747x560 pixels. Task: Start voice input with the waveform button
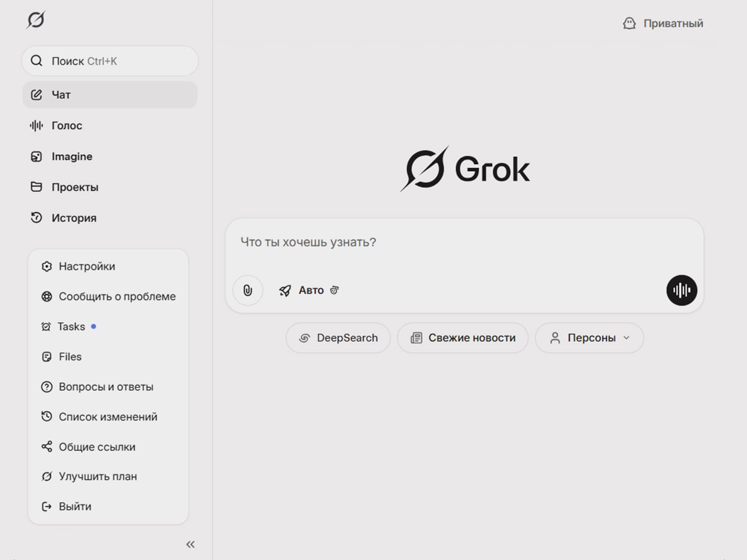pos(681,290)
